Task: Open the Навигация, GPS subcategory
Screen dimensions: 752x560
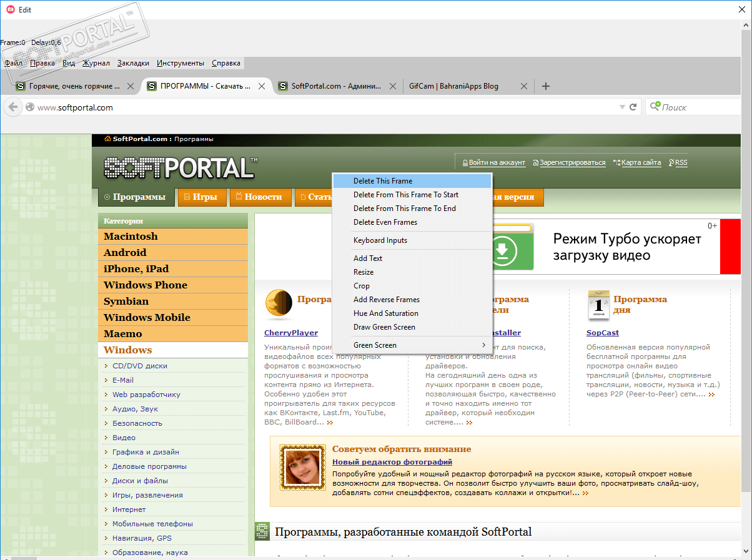Action: [142, 538]
